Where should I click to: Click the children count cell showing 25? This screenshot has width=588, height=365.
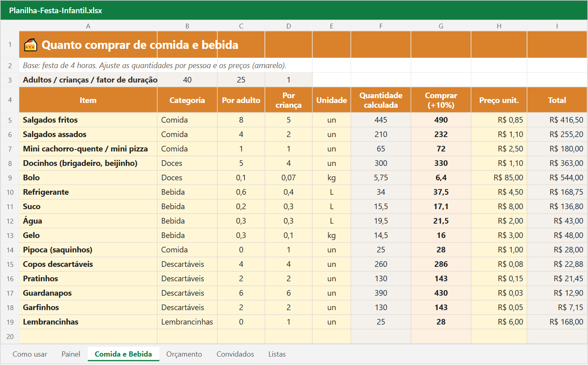pyautogui.click(x=241, y=80)
